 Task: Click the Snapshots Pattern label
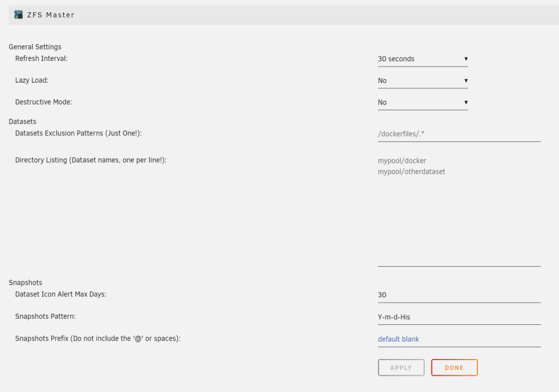point(45,317)
